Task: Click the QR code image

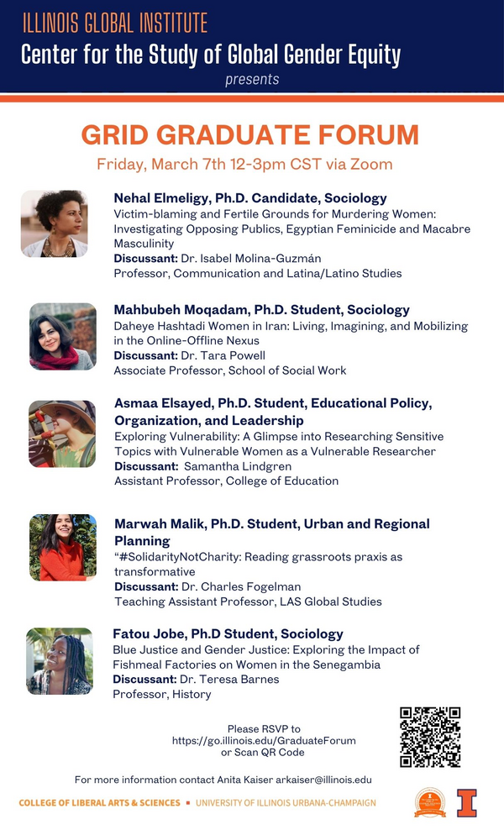Action: pos(430,737)
